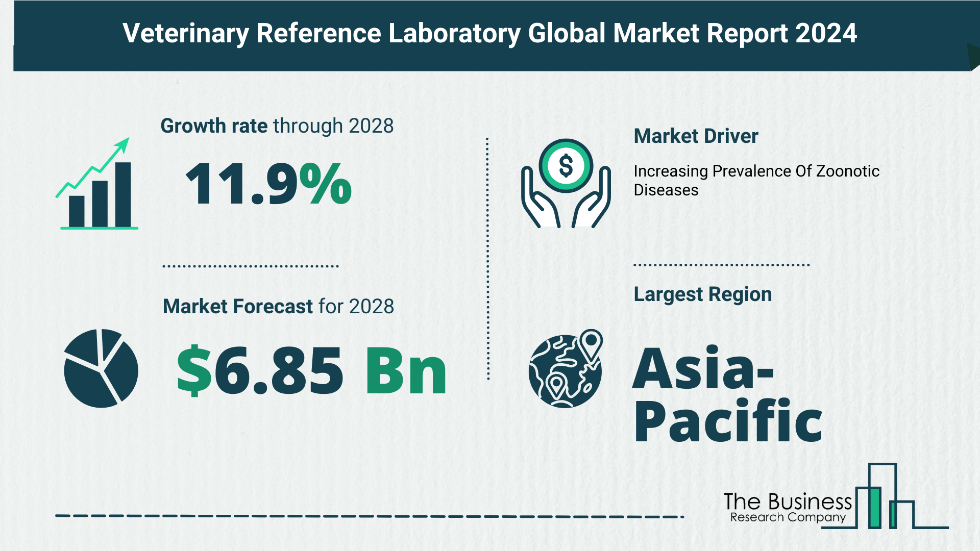Click the 'Largest Region' heading
This screenshot has width=980, height=551.
click(702, 294)
